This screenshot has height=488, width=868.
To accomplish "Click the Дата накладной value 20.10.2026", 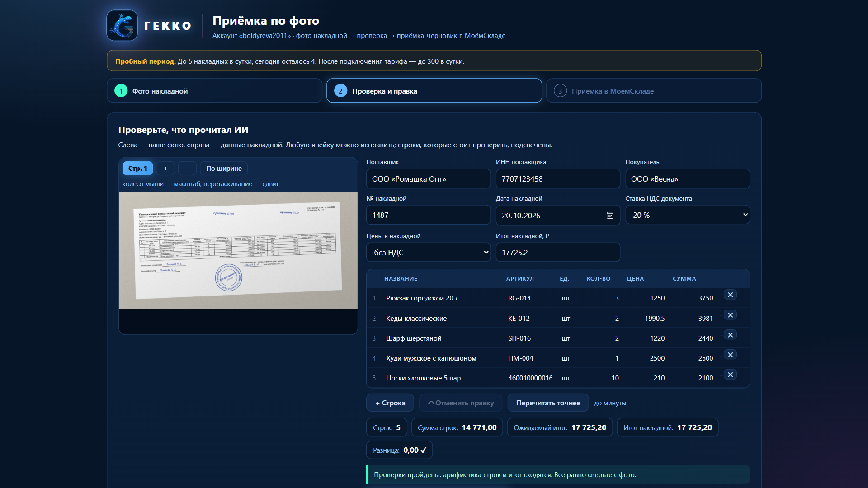I will pos(521,216).
